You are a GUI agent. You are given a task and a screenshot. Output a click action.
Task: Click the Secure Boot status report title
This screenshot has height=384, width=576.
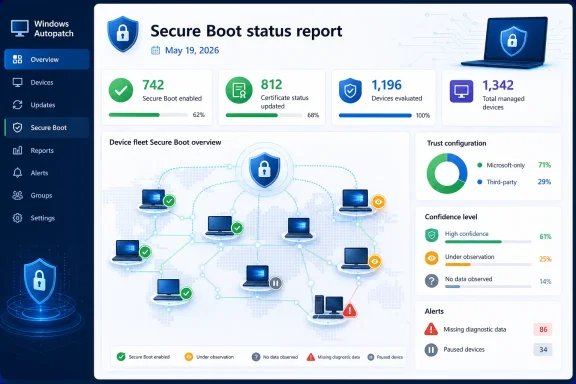246,31
